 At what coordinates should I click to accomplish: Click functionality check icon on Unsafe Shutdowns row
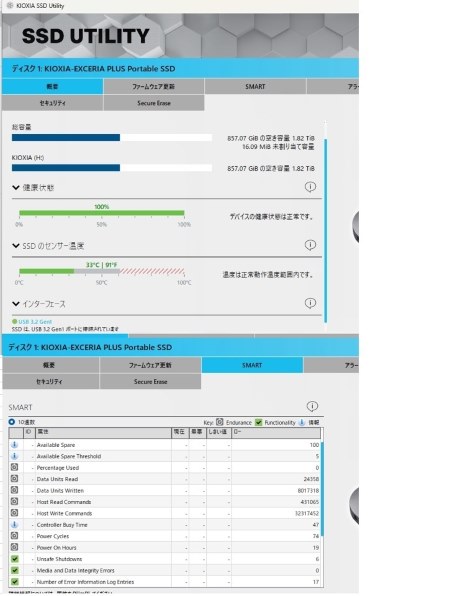14,559
